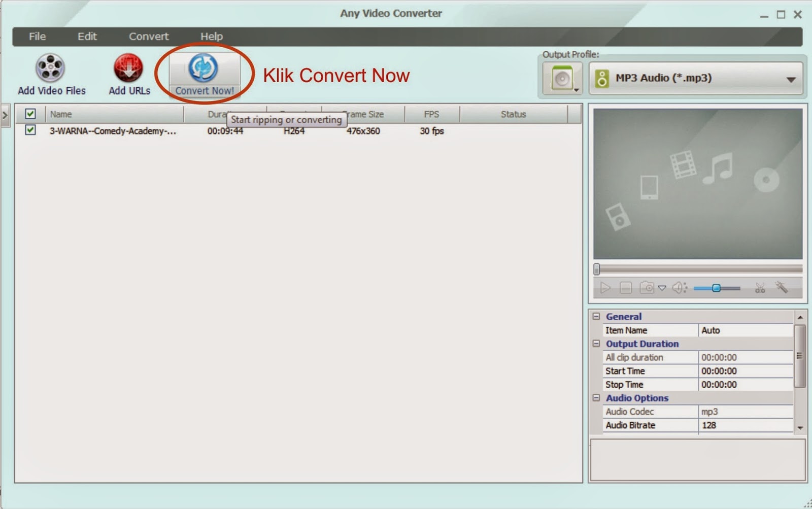Viewport: 812px width, 509px height.
Task: Expand the left side panel arrow
Action: pos(5,115)
